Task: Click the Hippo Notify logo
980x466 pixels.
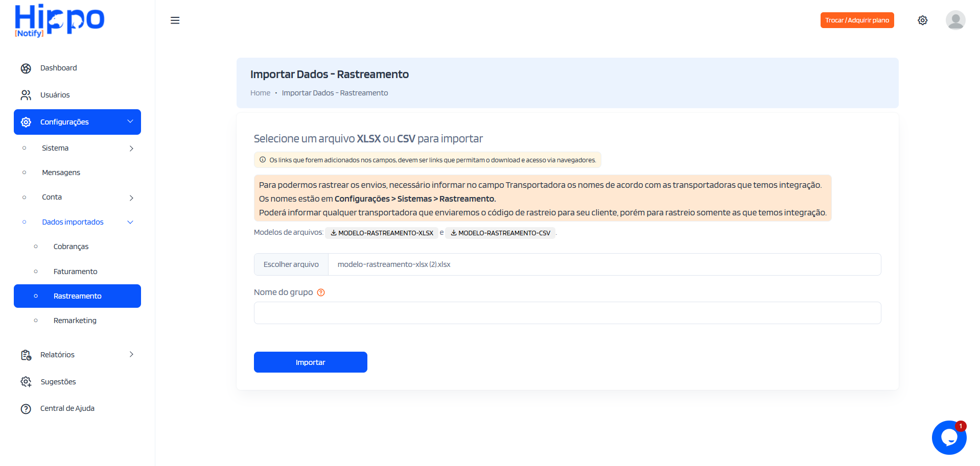Action: [59, 21]
